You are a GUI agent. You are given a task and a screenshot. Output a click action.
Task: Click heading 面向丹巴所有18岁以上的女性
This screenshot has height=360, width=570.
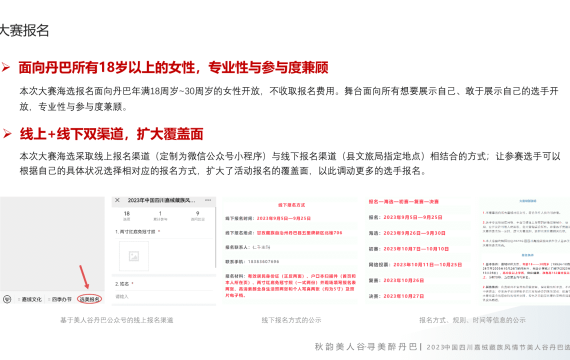tap(173, 67)
